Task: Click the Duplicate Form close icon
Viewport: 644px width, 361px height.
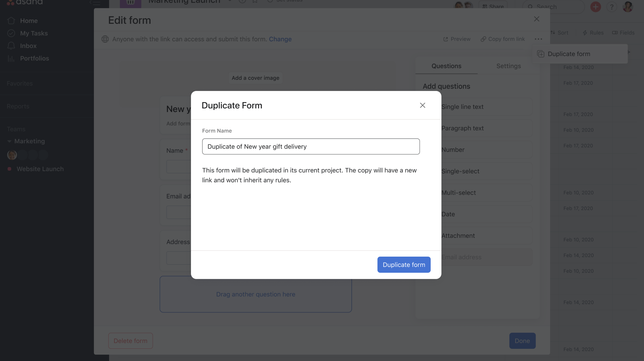Action: 422,105
